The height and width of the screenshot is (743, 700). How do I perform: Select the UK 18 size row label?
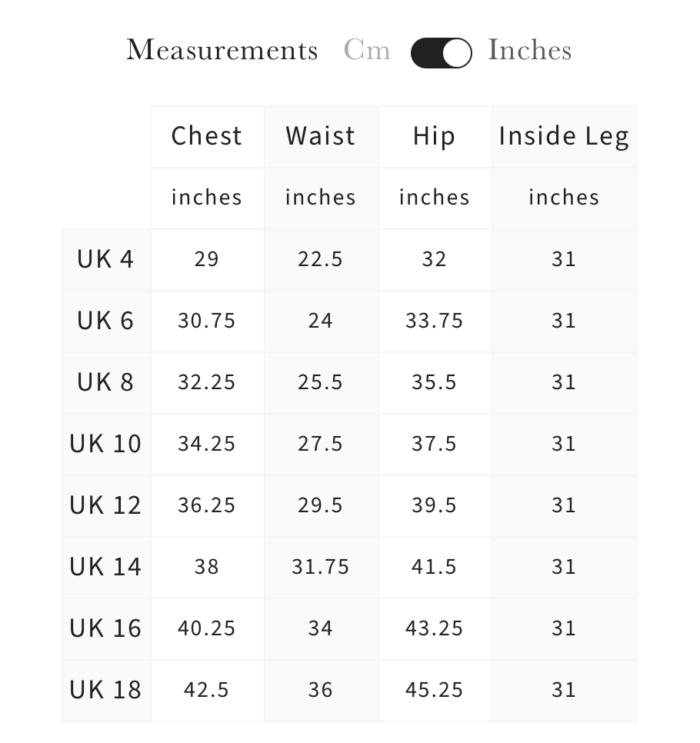pyautogui.click(x=105, y=690)
